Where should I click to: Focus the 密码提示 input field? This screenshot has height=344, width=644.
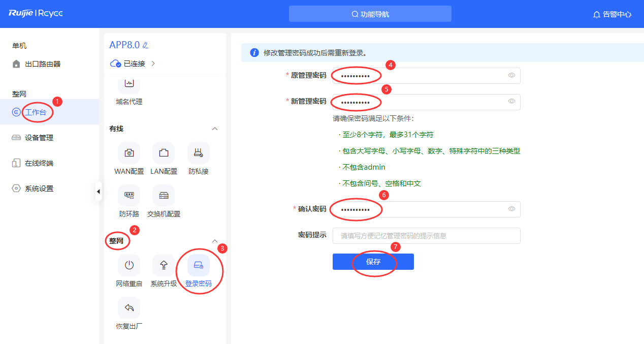coord(427,236)
